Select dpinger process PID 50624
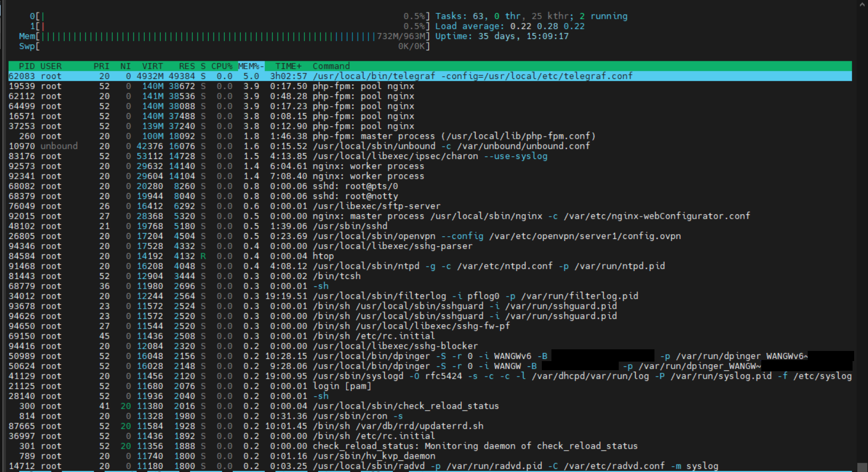The height and width of the screenshot is (472, 868). click(430, 366)
